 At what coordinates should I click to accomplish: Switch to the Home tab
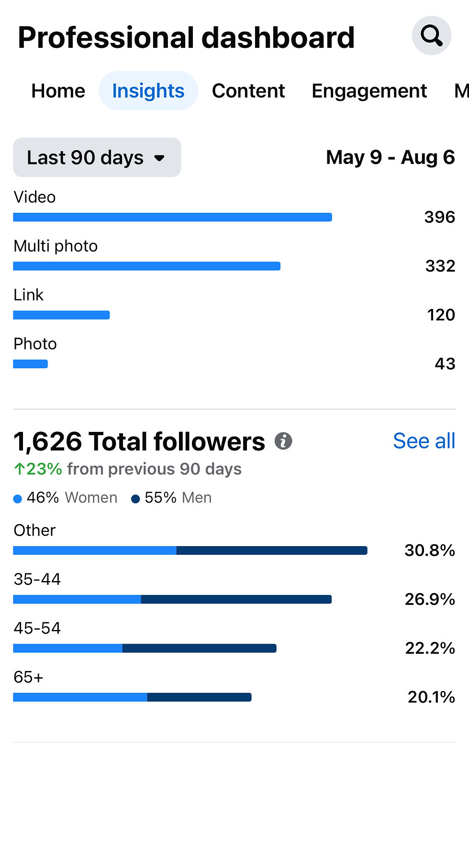click(58, 90)
